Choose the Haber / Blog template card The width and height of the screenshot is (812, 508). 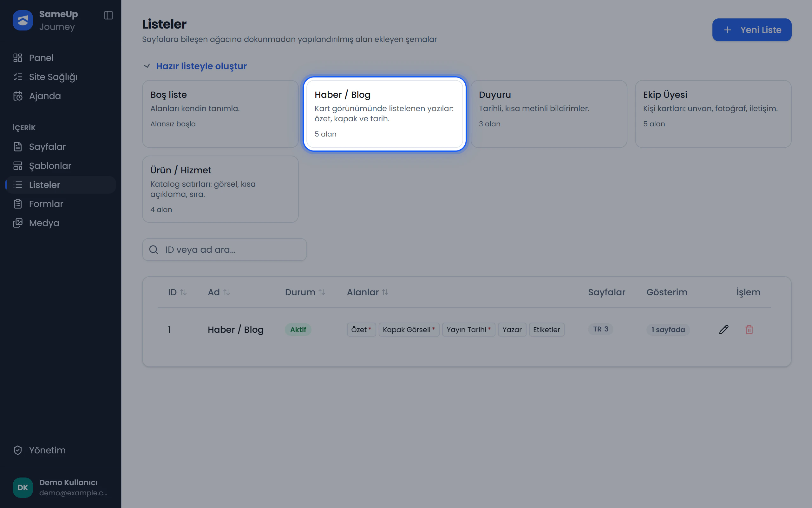[384, 114]
